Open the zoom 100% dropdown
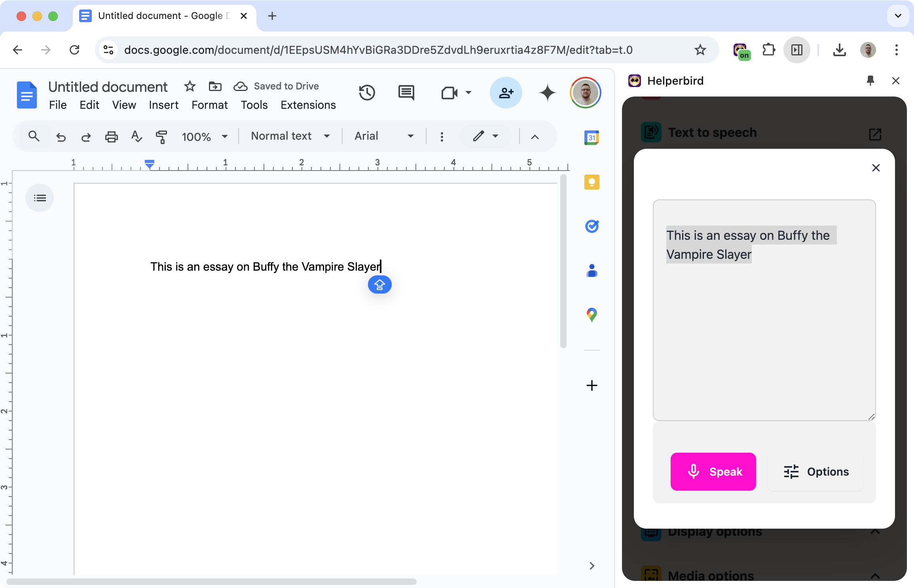The image size is (914, 588). 205,137
